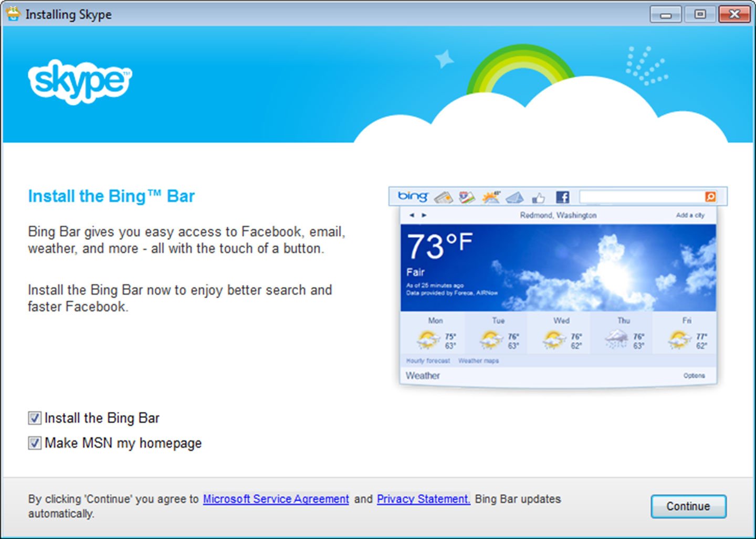
Task: Uncheck Install the Bing Bar checkbox
Action: point(35,418)
